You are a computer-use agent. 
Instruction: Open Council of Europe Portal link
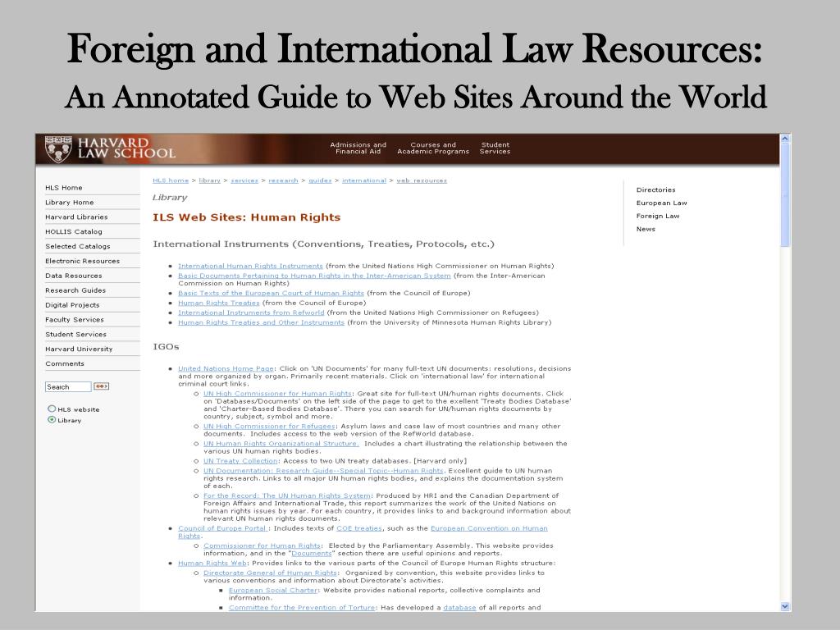pyautogui.click(x=223, y=528)
